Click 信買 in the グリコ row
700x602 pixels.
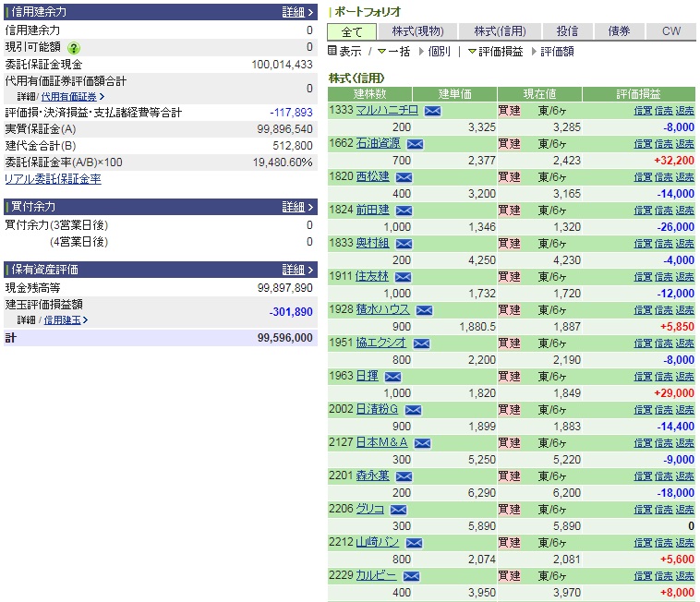(x=643, y=510)
